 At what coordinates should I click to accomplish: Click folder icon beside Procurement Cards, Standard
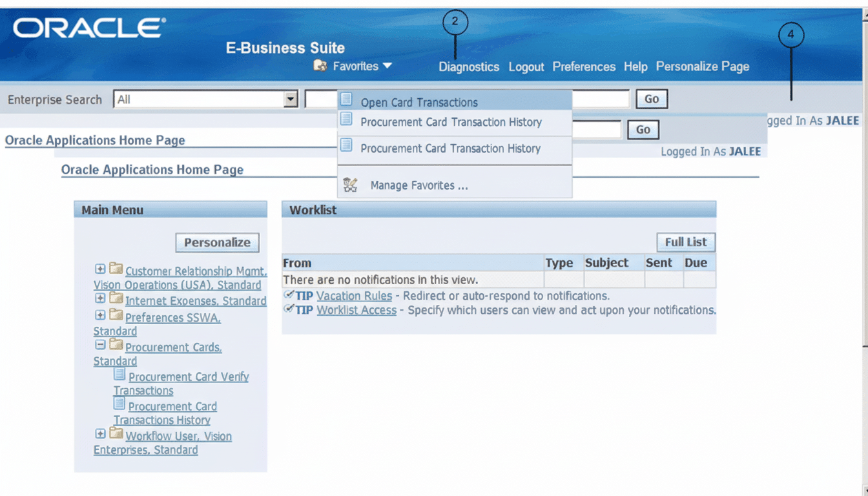point(116,345)
